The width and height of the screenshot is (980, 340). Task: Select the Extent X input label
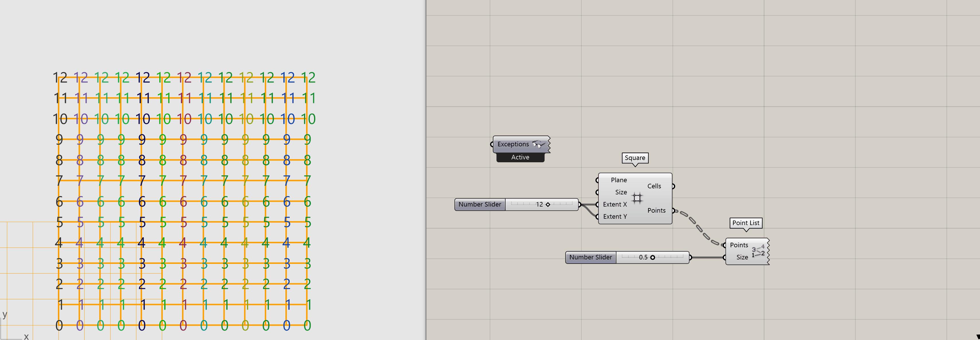pyautogui.click(x=615, y=204)
